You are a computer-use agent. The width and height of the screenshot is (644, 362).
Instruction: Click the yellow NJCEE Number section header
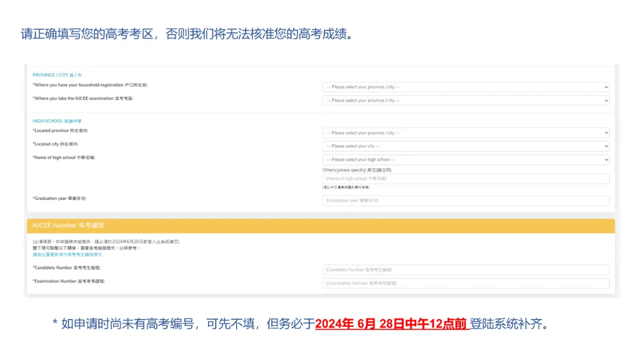pyautogui.click(x=320, y=225)
